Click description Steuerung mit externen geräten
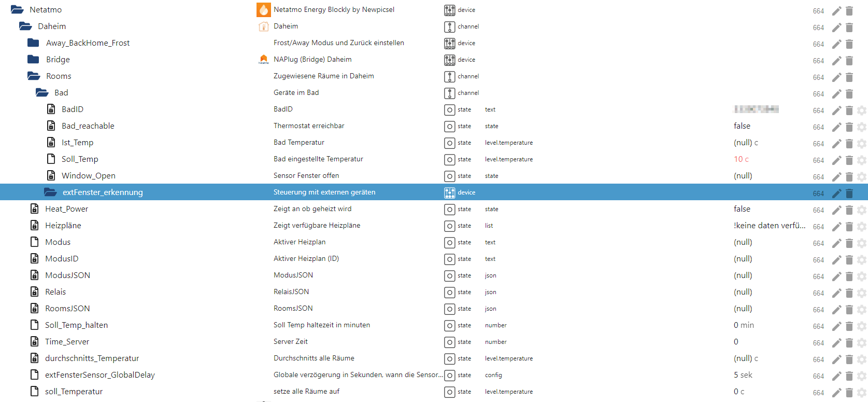Viewport: 868px width, 402px height. point(324,192)
